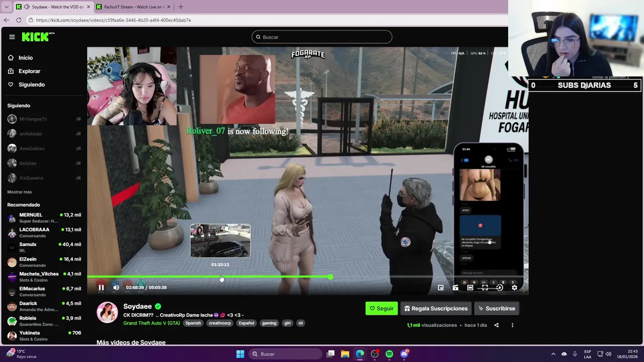Open offline followed channel MrVargasTv
The height and width of the screenshot is (362, 644).
[44, 119]
